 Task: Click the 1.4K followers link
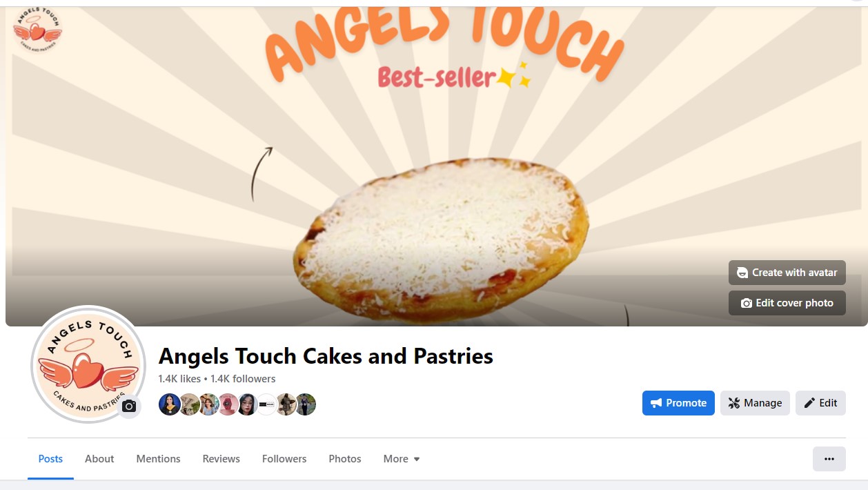coord(243,379)
